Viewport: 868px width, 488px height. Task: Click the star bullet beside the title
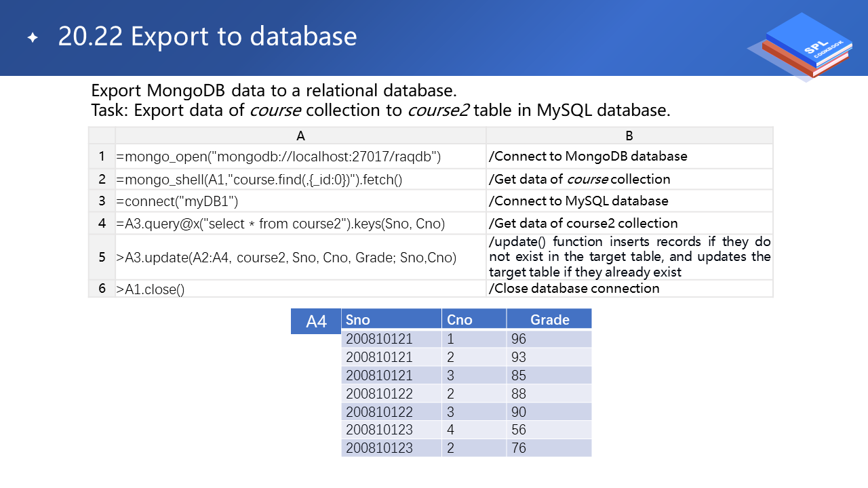click(x=33, y=38)
